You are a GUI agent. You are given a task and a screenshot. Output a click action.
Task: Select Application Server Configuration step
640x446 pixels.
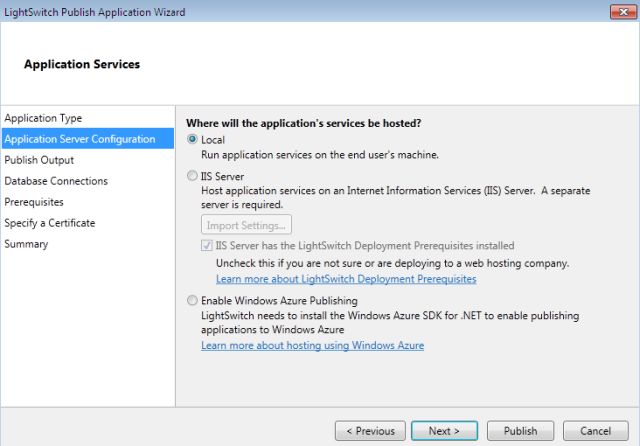click(x=87, y=139)
